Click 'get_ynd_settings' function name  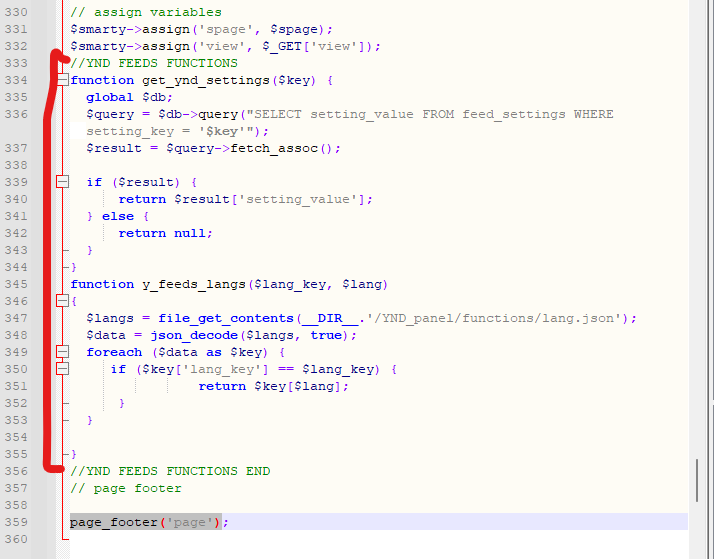(x=206, y=80)
